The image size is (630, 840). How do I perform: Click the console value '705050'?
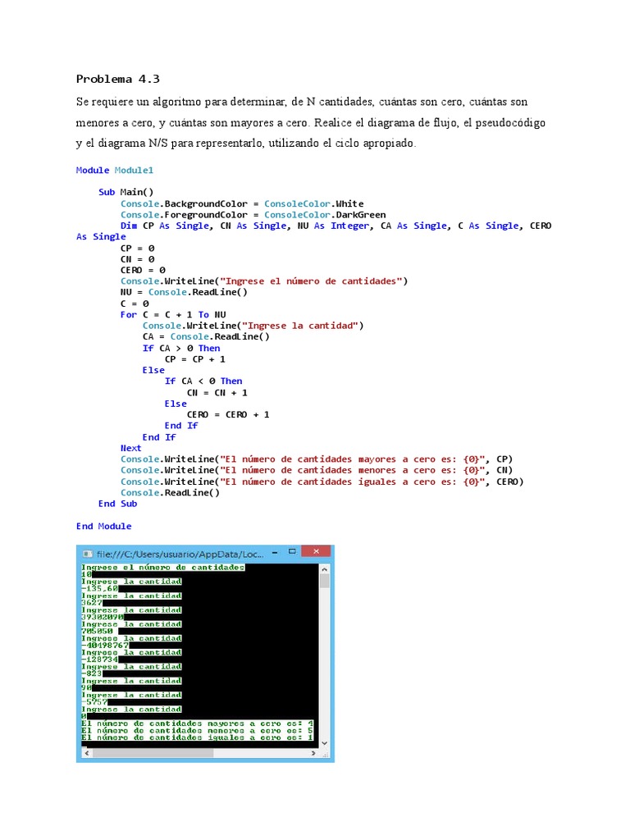pyautogui.click(x=97, y=631)
